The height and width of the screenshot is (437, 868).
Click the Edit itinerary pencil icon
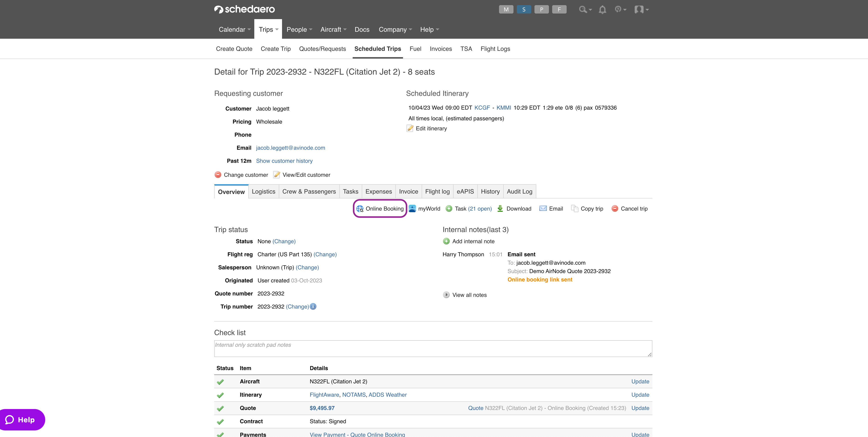(410, 128)
